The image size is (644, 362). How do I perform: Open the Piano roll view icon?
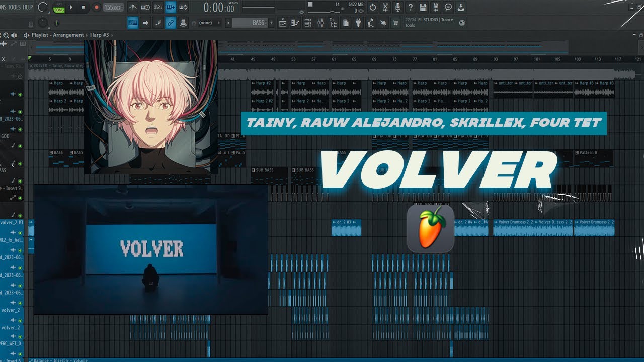295,23
